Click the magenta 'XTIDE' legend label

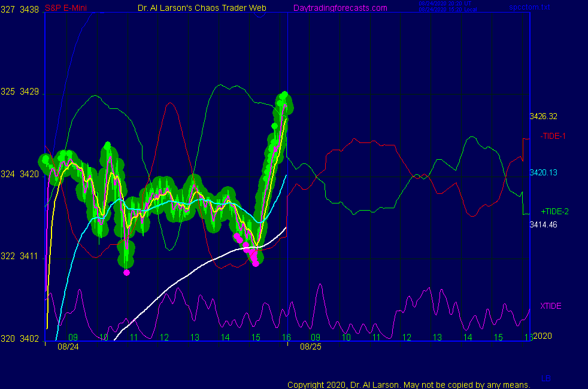[x=550, y=306]
